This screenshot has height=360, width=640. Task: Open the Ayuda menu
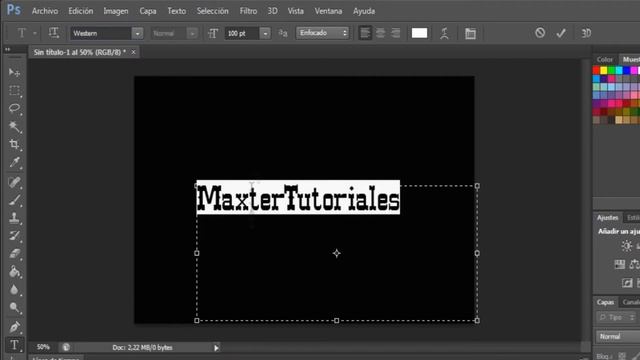tap(364, 11)
